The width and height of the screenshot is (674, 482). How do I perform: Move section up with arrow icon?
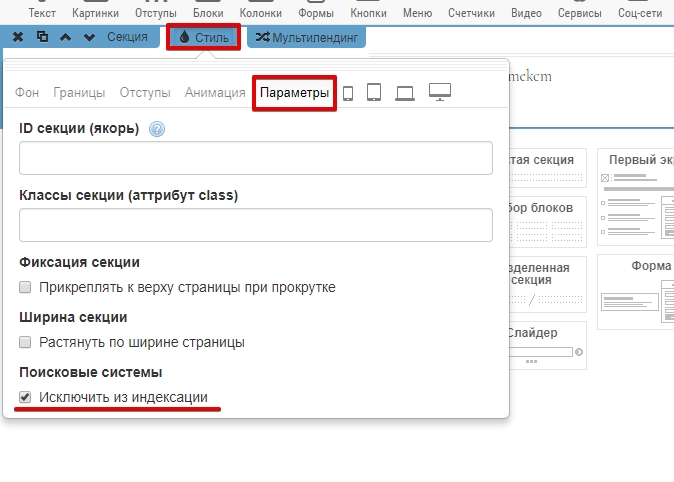66,37
